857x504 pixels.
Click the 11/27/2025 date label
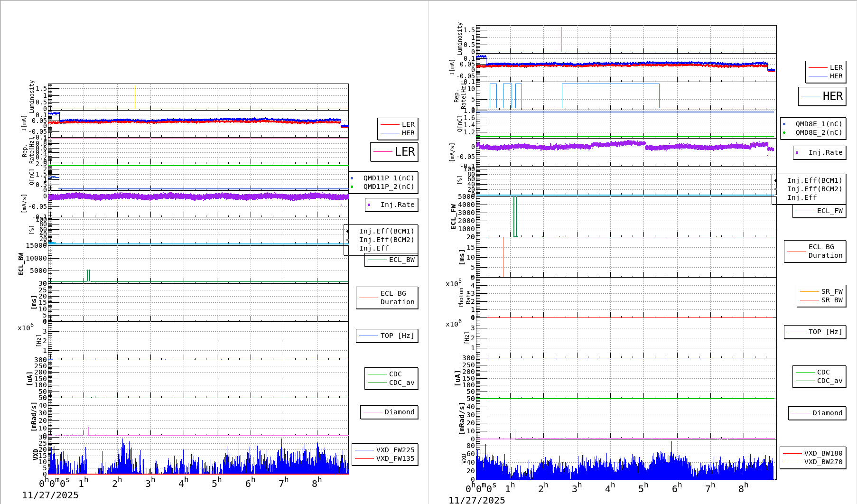50,495
